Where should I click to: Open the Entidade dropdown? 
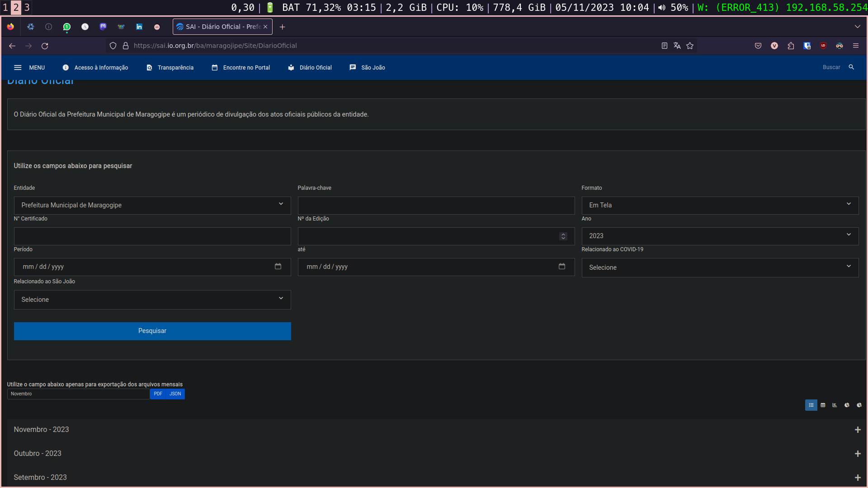[x=152, y=205]
